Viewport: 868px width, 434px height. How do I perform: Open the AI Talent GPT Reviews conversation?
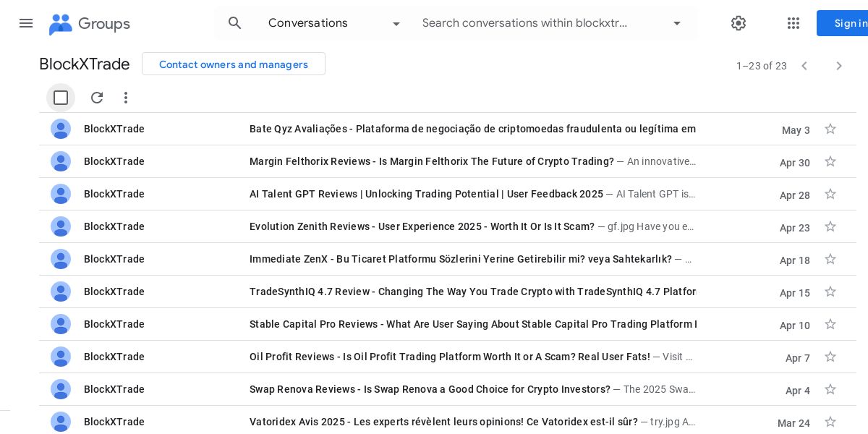426,194
